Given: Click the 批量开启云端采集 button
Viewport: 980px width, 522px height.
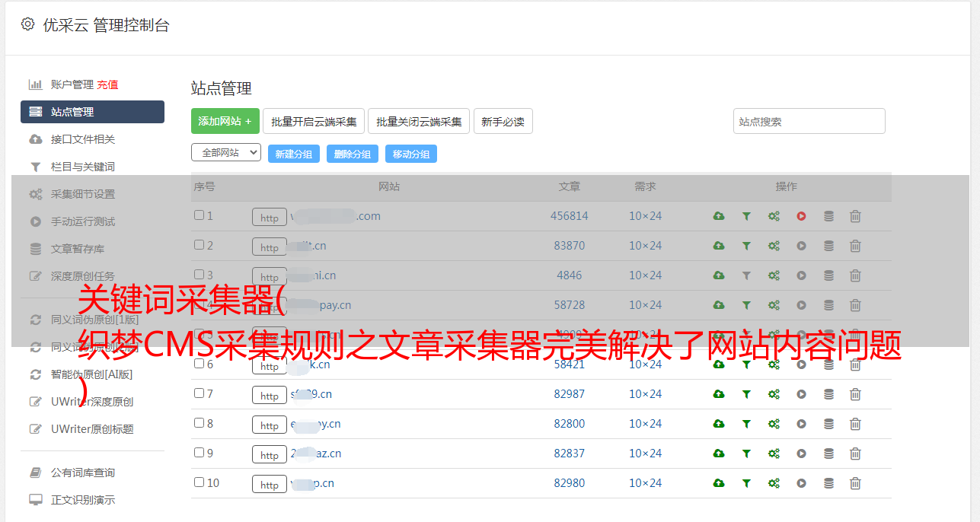Looking at the screenshot, I should pos(314,121).
